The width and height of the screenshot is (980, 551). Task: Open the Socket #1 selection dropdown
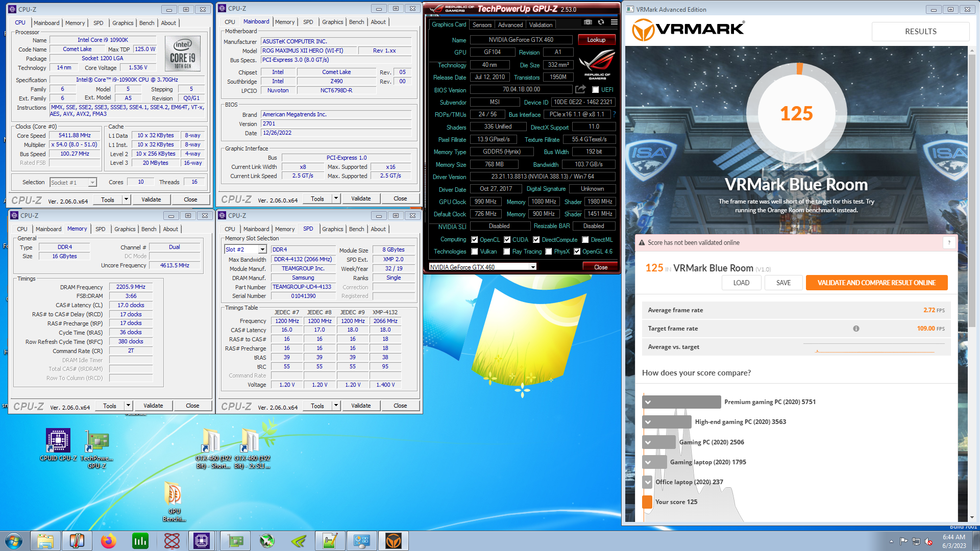73,183
